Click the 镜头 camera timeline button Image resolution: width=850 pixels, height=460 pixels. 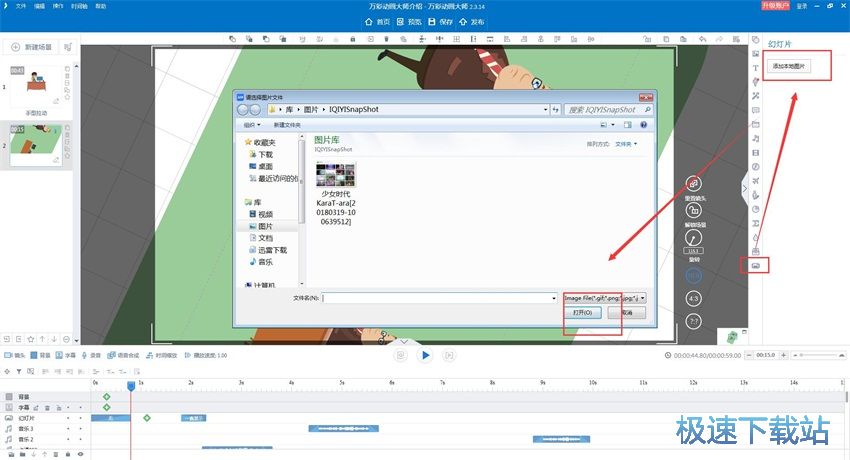tap(15, 355)
